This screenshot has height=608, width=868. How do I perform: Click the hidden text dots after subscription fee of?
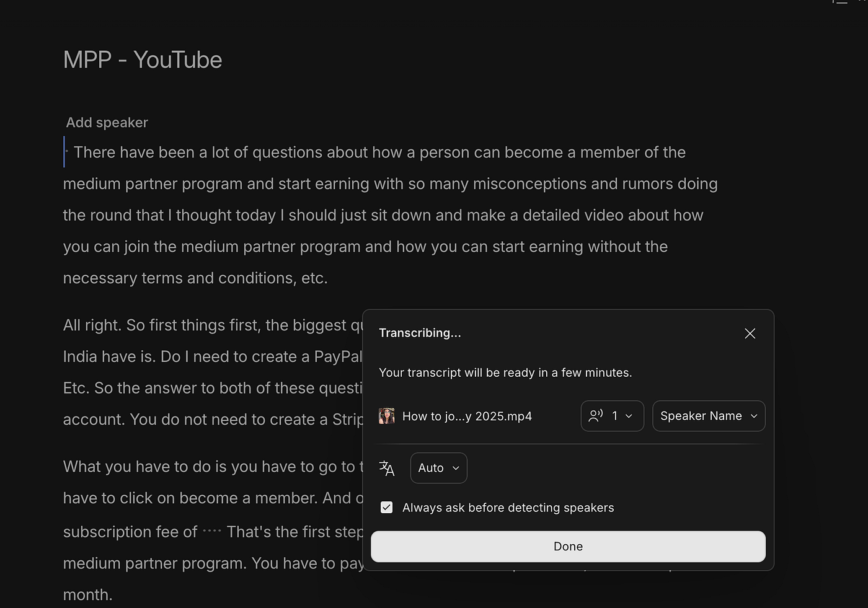(x=212, y=531)
